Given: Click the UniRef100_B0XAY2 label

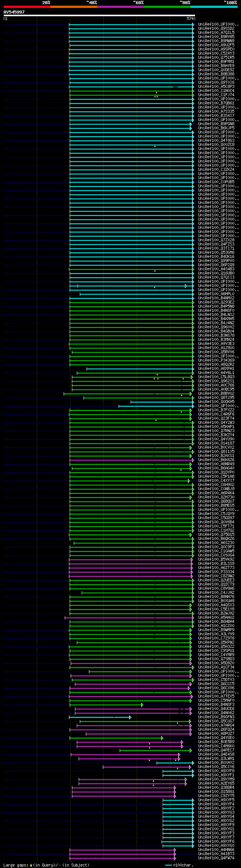Looking at the screenshot, I should pos(216,762).
